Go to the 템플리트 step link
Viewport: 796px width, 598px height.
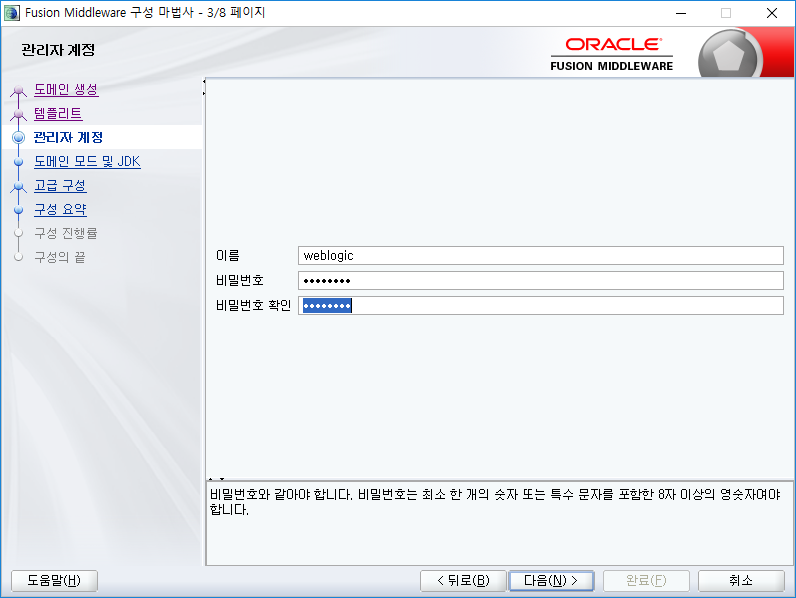pos(58,114)
